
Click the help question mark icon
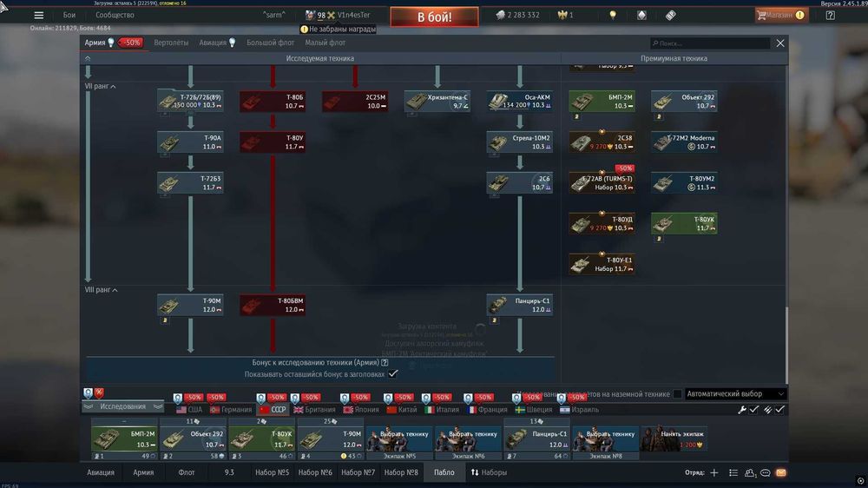[x=831, y=16]
